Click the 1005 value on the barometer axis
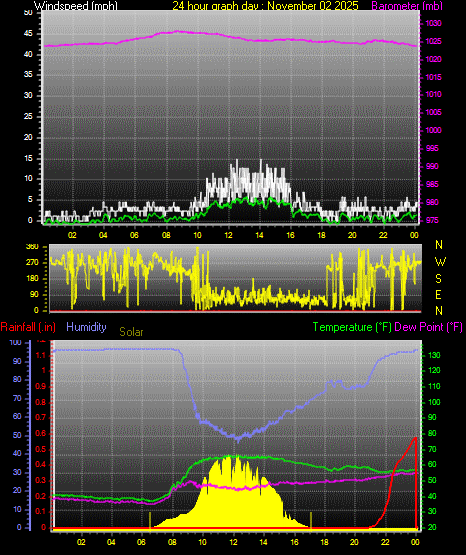This screenshot has height=555, width=466. click(433, 112)
